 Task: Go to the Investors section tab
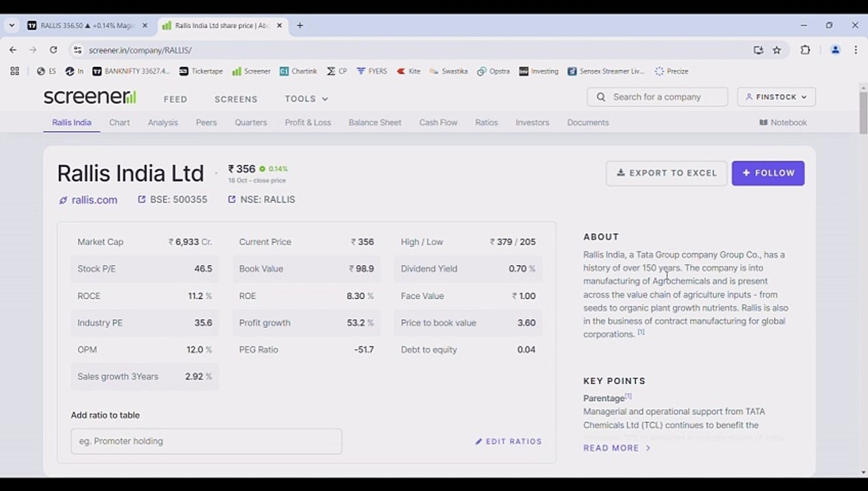(x=532, y=122)
